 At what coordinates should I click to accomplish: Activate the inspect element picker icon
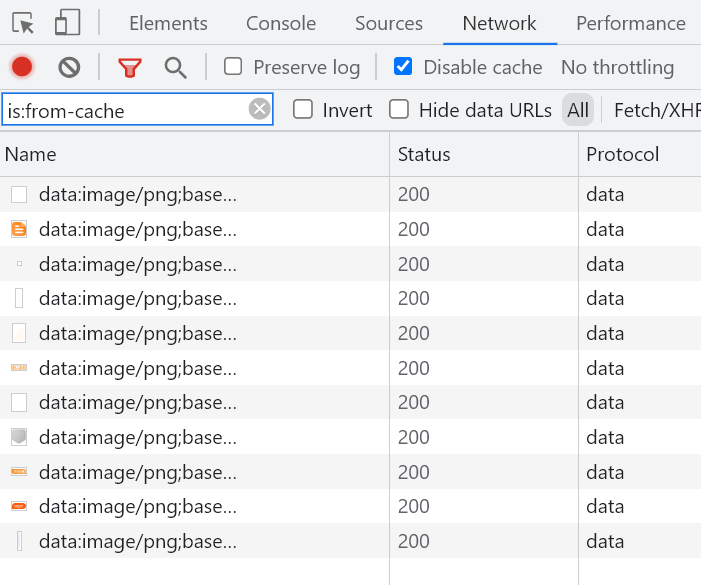coord(23,23)
